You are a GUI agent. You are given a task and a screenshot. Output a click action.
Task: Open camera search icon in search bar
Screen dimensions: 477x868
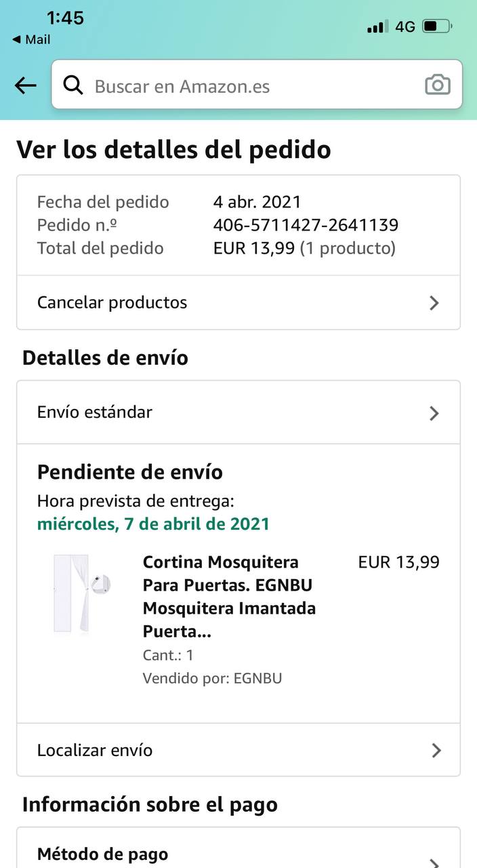coord(438,85)
